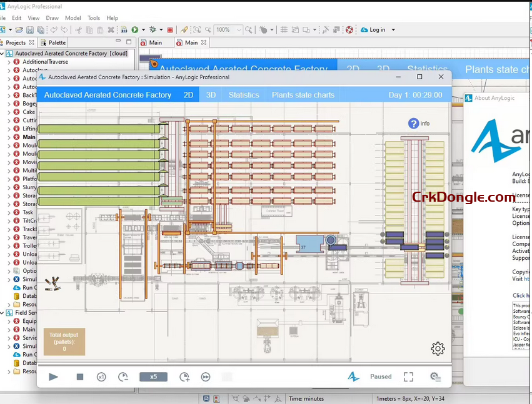
Task: Select the Run simulation icon in the toolbar
Action: click(x=134, y=29)
